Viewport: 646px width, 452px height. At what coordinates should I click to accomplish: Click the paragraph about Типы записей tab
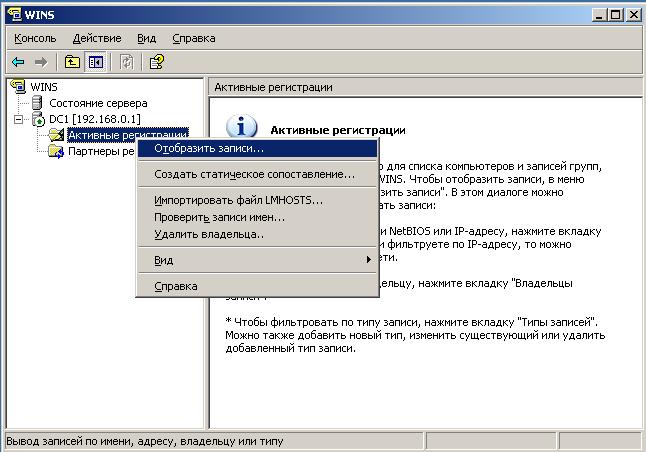pos(415,335)
